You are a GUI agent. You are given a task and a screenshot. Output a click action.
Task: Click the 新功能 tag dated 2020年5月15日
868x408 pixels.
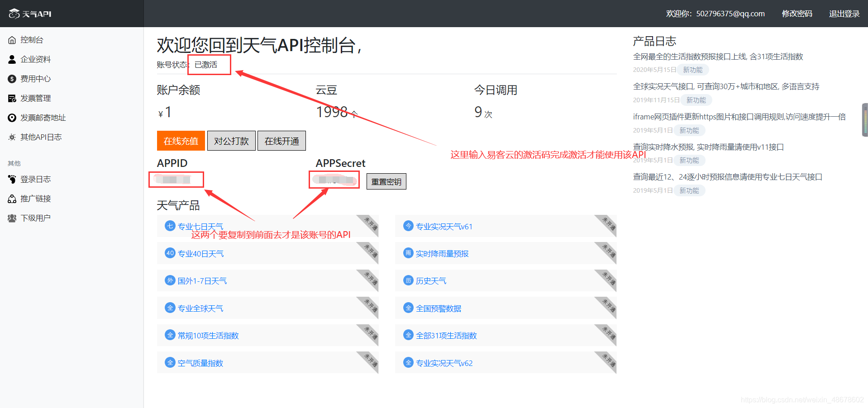tap(693, 70)
